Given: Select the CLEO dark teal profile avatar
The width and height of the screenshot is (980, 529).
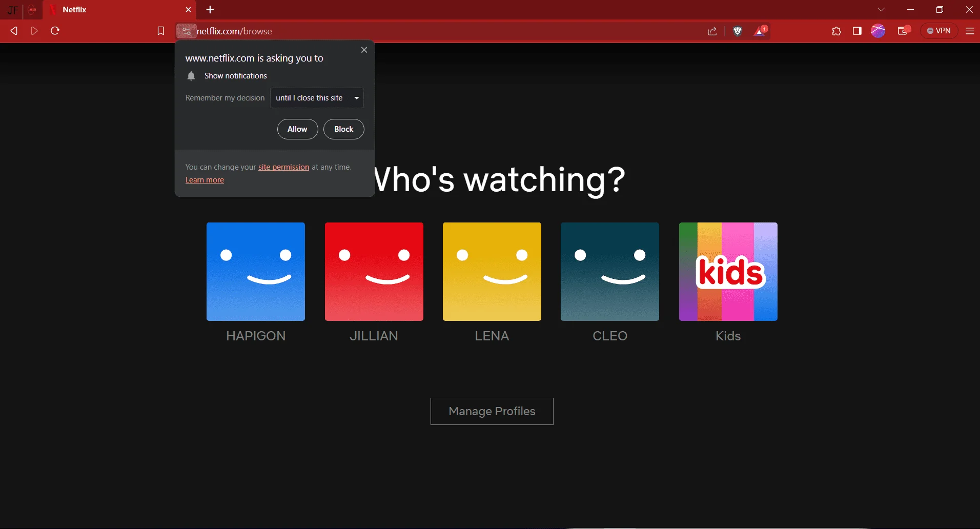Looking at the screenshot, I should tap(610, 272).
